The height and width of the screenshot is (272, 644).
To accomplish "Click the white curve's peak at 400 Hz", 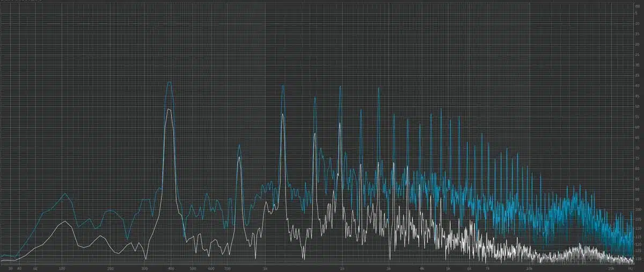I will (x=169, y=110).
